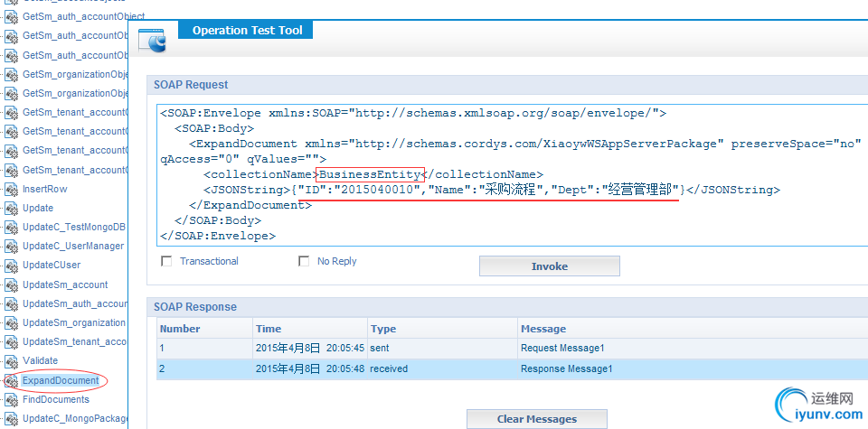
Task: Switch to the Operation Test Tool tab
Action: (x=245, y=30)
